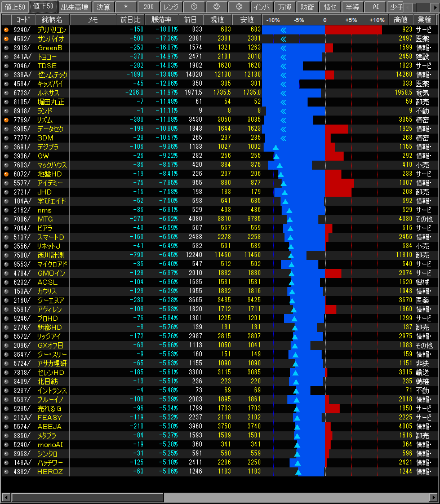Sort by the 銘柄名 column header
The width and height of the screenshot is (440, 504).
[x=52, y=20]
